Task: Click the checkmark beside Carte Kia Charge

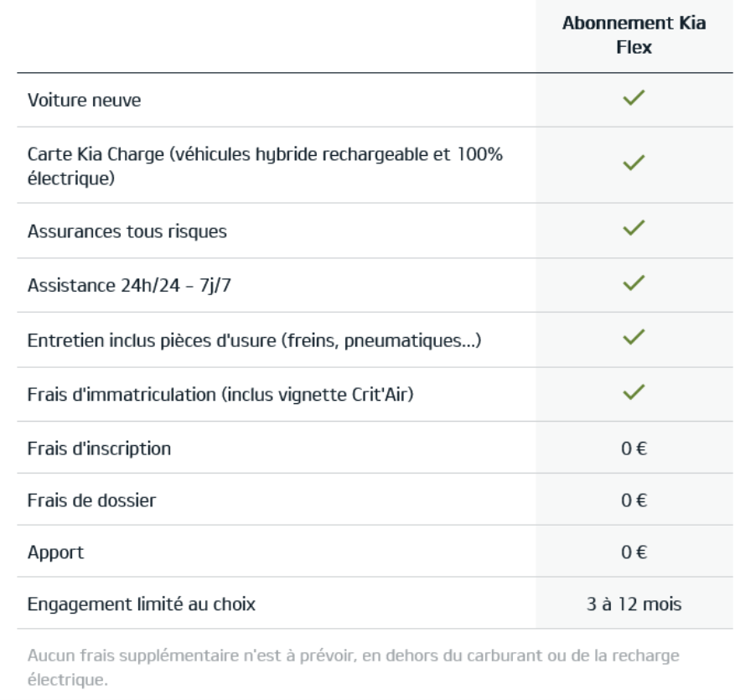Action: coord(634,163)
